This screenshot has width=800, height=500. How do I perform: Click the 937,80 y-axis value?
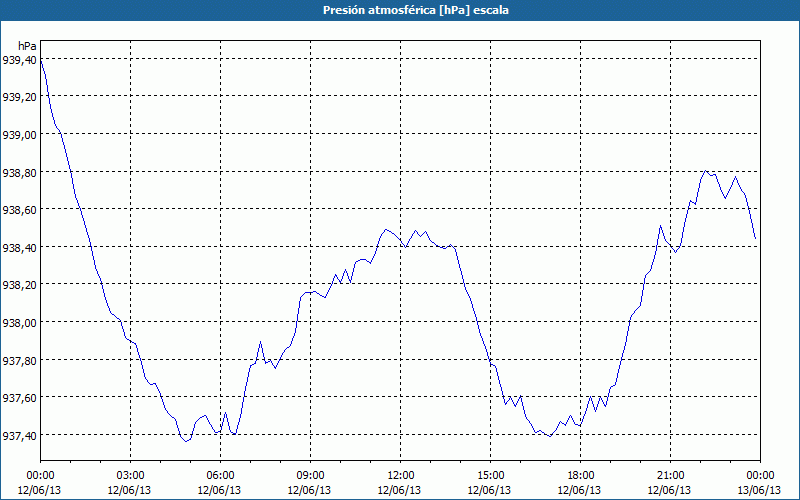pyautogui.click(x=19, y=361)
